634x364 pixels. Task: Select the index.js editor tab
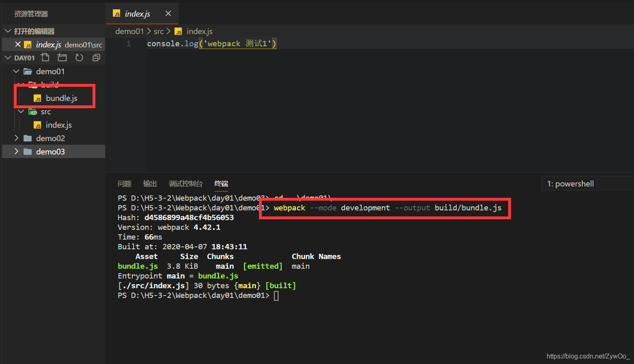(x=142, y=13)
